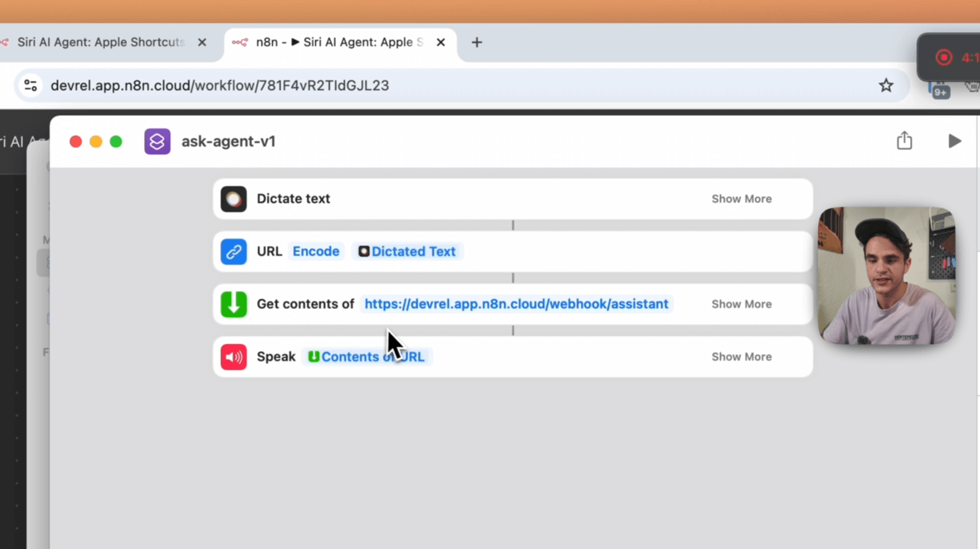Close the n8n Siri AI Agent tab
This screenshot has width=980, height=549.
(x=441, y=42)
